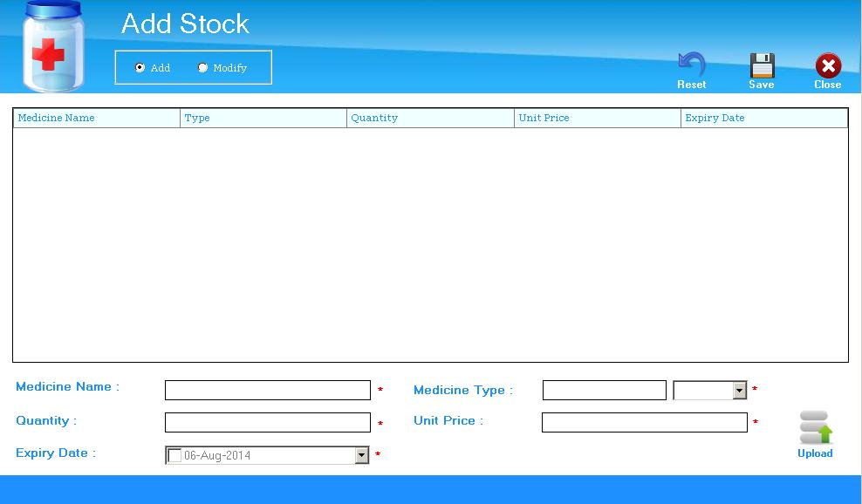The image size is (862, 504).
Task: Click the Reset undo arrow icon
Action: [x=692, y=65]
